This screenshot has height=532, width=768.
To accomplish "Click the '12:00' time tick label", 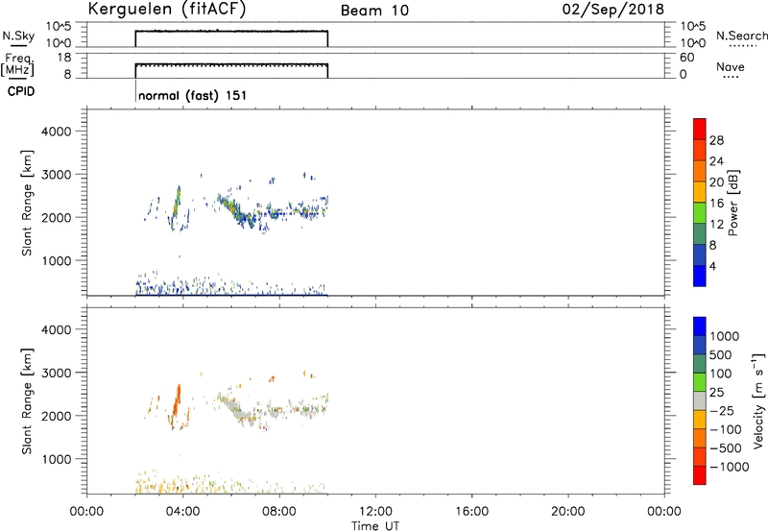I will [x=375, y=512].
